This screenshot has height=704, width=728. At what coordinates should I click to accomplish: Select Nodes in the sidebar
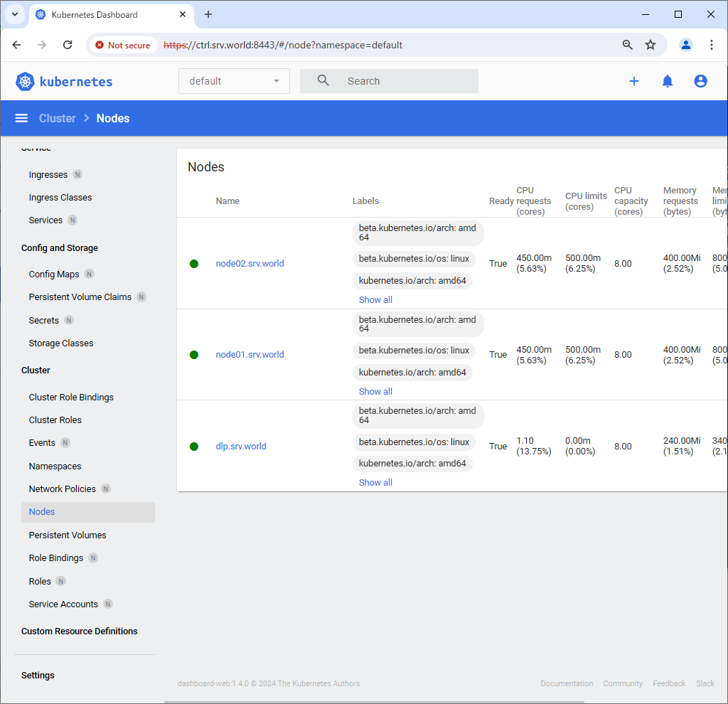coord(88,512)
